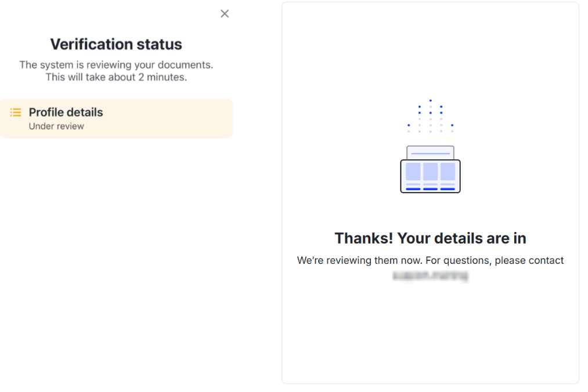This screenshot has height=392, width=588.
Task: Click "Thanks! Your details are in" heading
Action: coord(430,238)
